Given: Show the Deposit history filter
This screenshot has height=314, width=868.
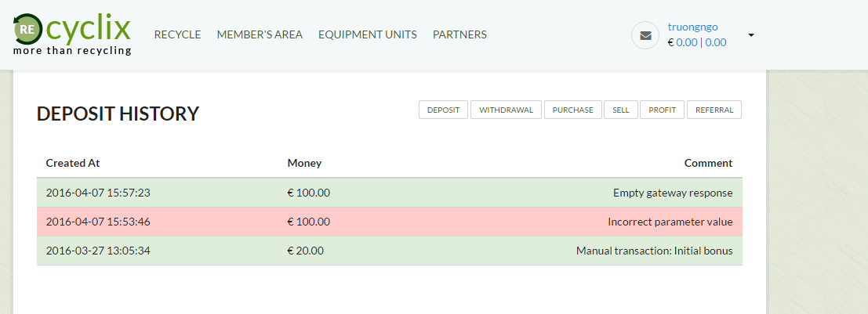Looking at the screenshot, I should (443, 110).
